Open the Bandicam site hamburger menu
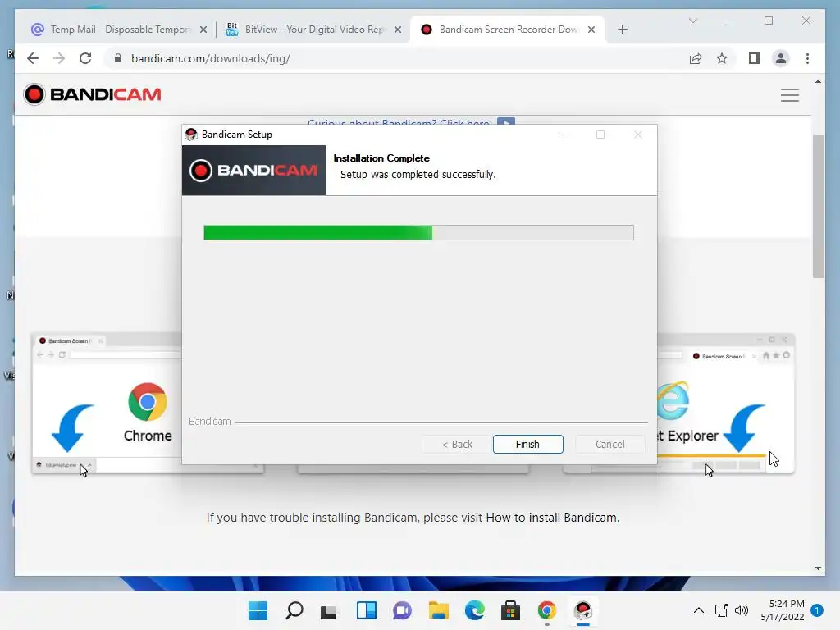840x630 pixels. (790, 95)
